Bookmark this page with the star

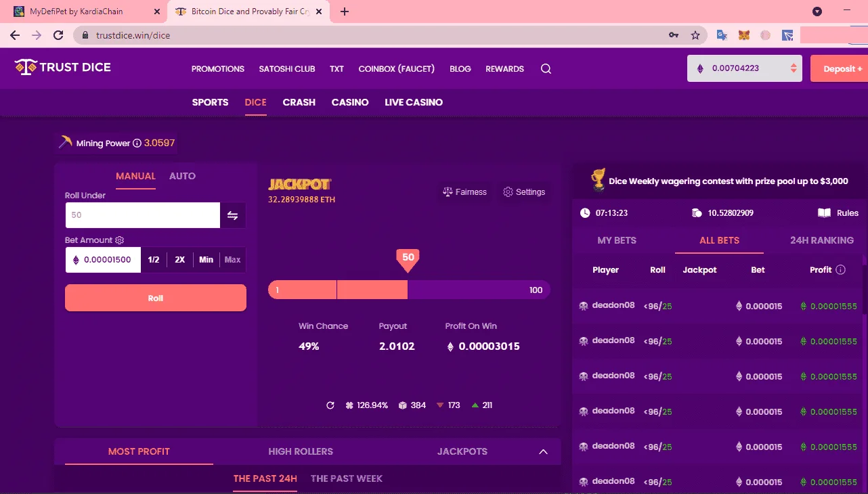(695, 35)
